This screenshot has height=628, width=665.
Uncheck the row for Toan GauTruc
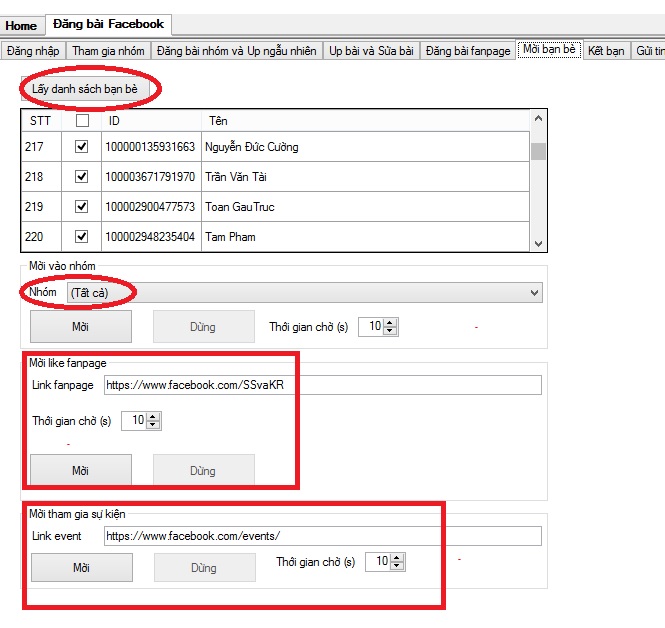[x=81, y=207]
